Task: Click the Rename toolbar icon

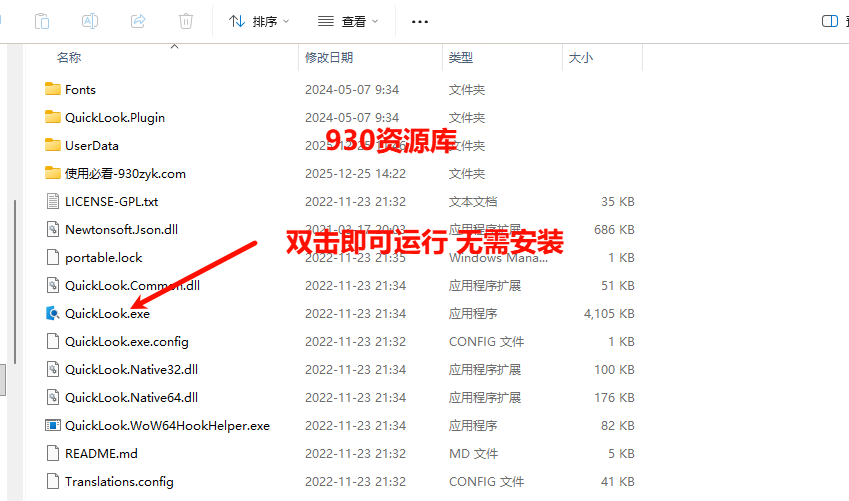Action: coord(90,22)
